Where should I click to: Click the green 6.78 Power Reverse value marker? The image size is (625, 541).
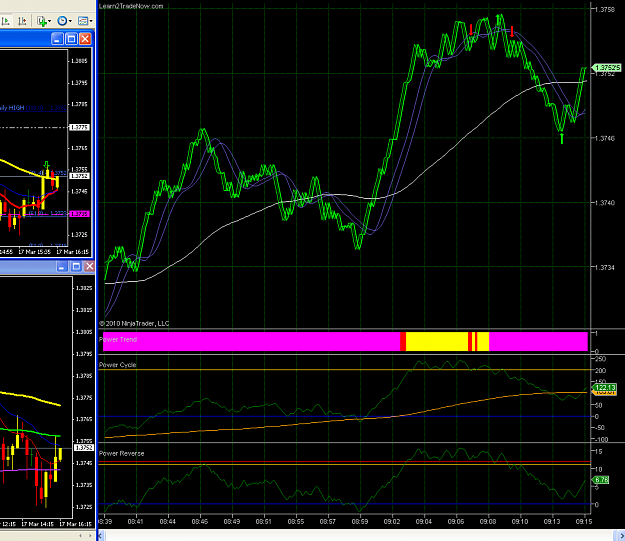[601, 480]
